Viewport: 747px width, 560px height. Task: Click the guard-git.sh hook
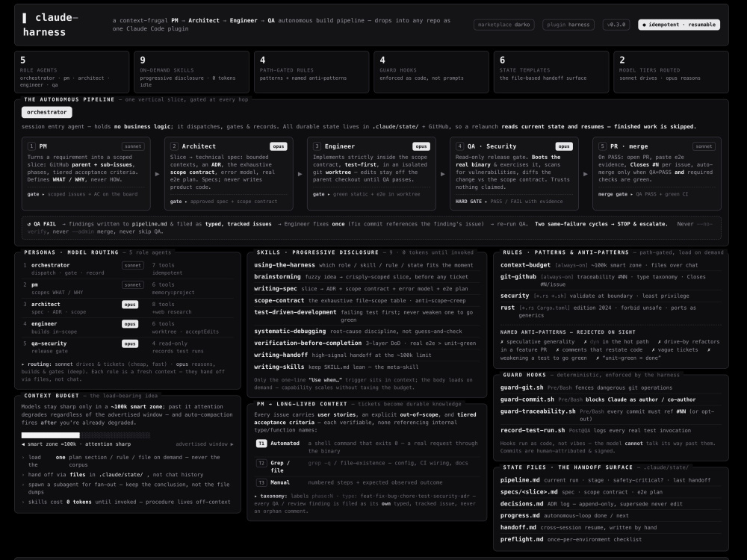pyautogui.click(x=521, y=388)
